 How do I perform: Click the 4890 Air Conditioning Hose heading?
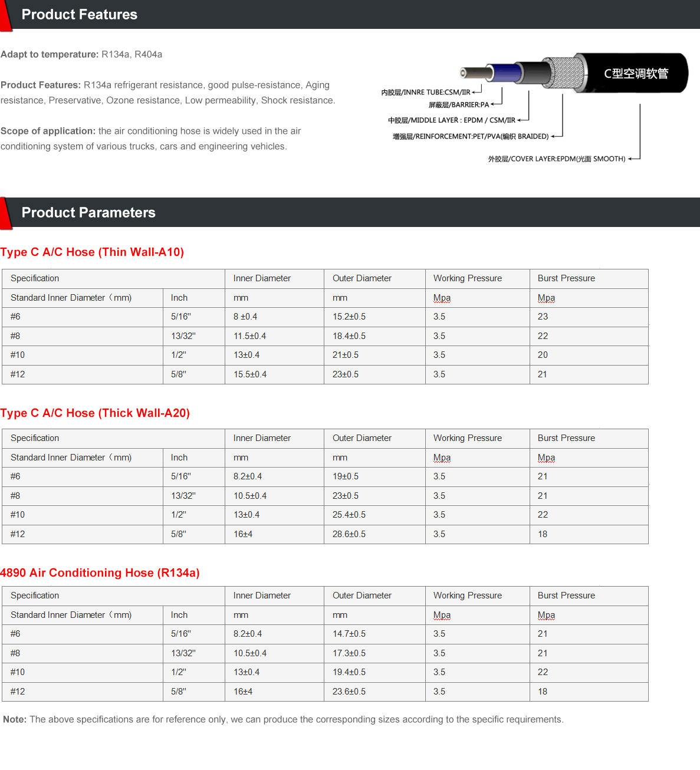pyautogui.click(x=100, y=573)
